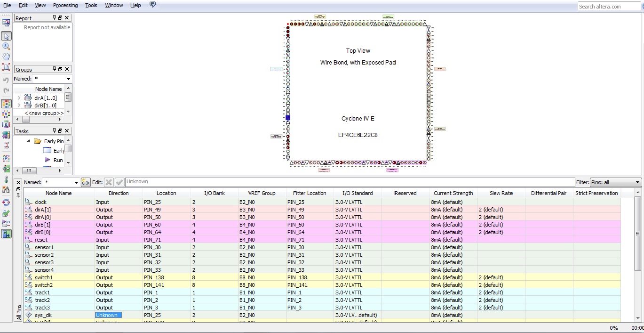Image resolution: width=644 pixels, height=333 pixels.
Task: Click the <<new group>> entry
Action: coord(44,113)
